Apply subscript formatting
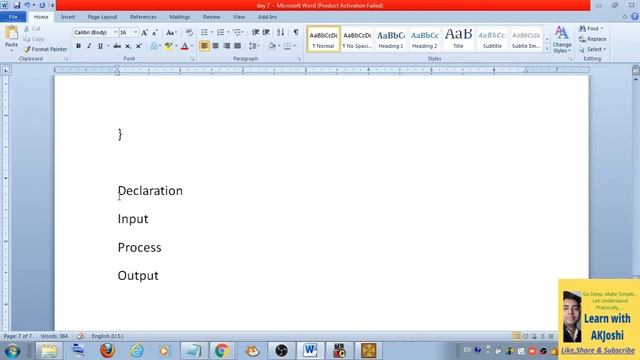Viewport: 640px width, 360px height. tap(128, 46)
